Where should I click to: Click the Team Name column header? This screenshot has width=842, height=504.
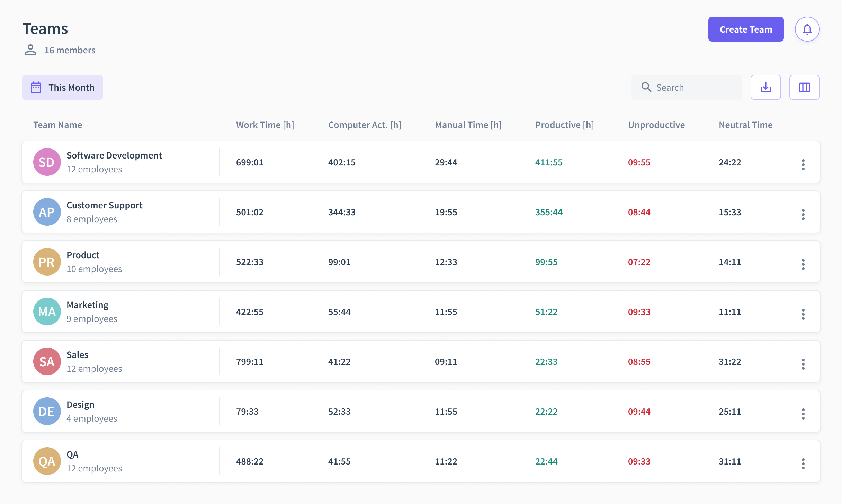tap(57, 125)
